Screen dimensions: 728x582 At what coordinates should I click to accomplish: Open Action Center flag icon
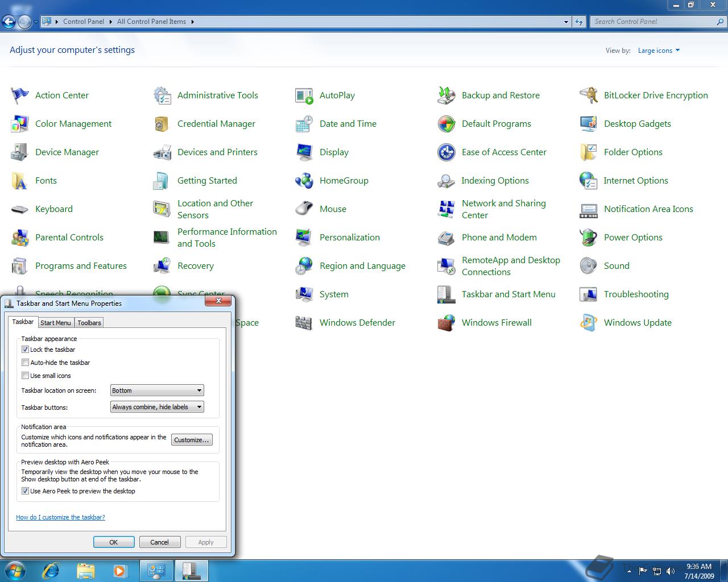(x=20, y=95)
